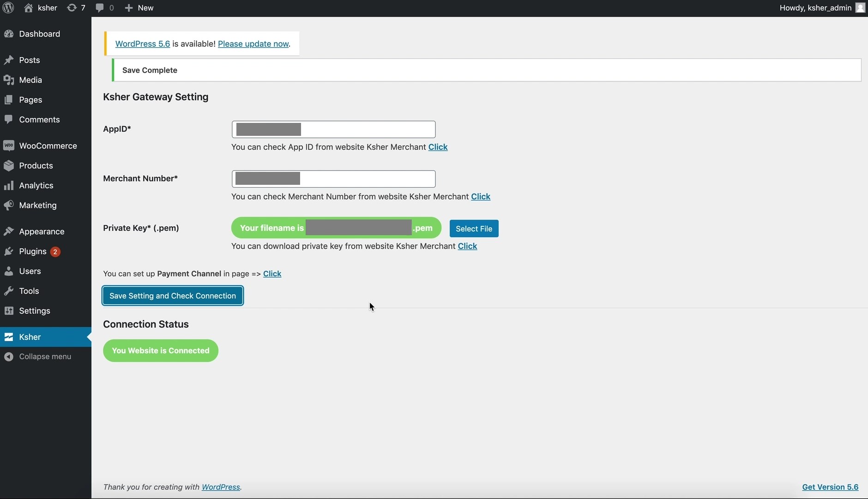
Task: Click the Select File button
Action: 474,229
